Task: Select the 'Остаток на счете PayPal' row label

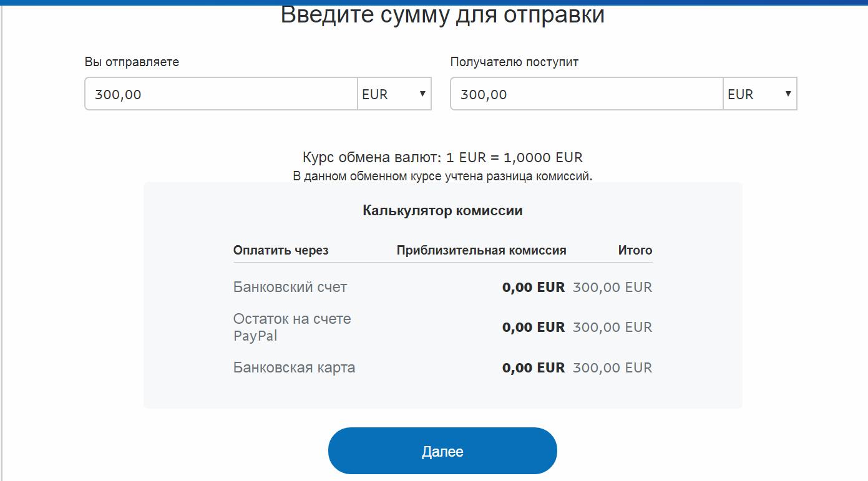Action: click(292, 327)
